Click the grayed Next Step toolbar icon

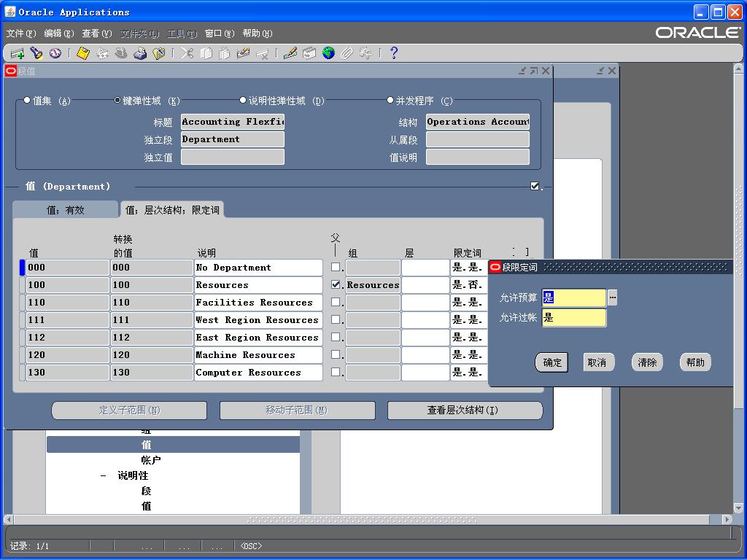[x=102, y=52]
